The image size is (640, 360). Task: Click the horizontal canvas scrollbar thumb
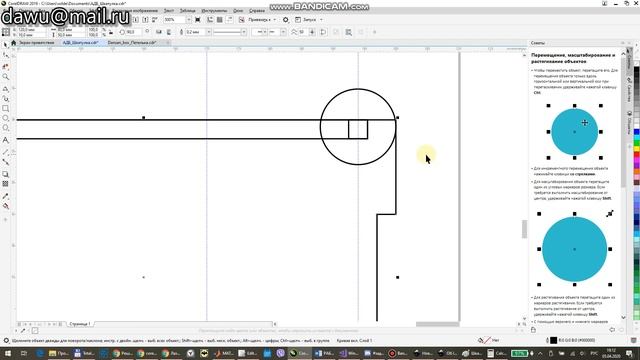(x=438, y=324)
